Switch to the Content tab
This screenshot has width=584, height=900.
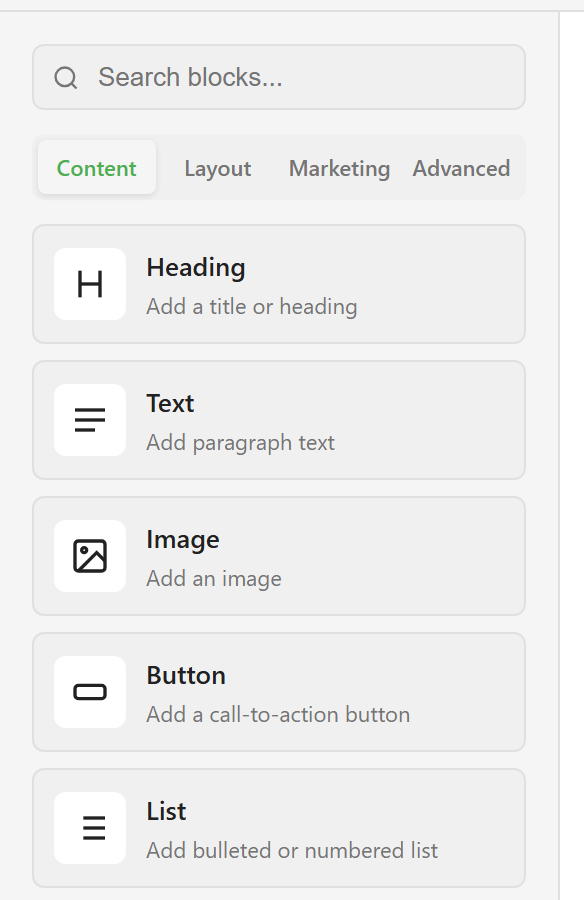[x=96, y=168]
